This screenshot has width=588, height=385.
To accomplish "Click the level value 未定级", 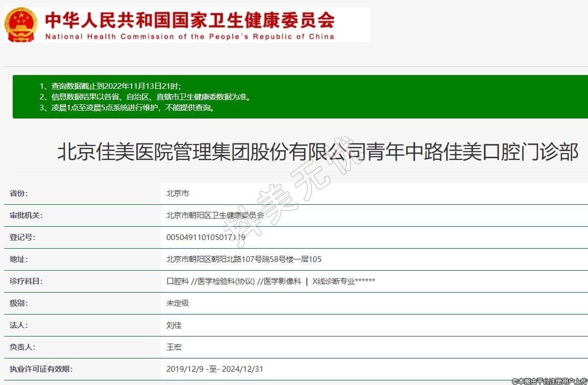I will point(178,303).
